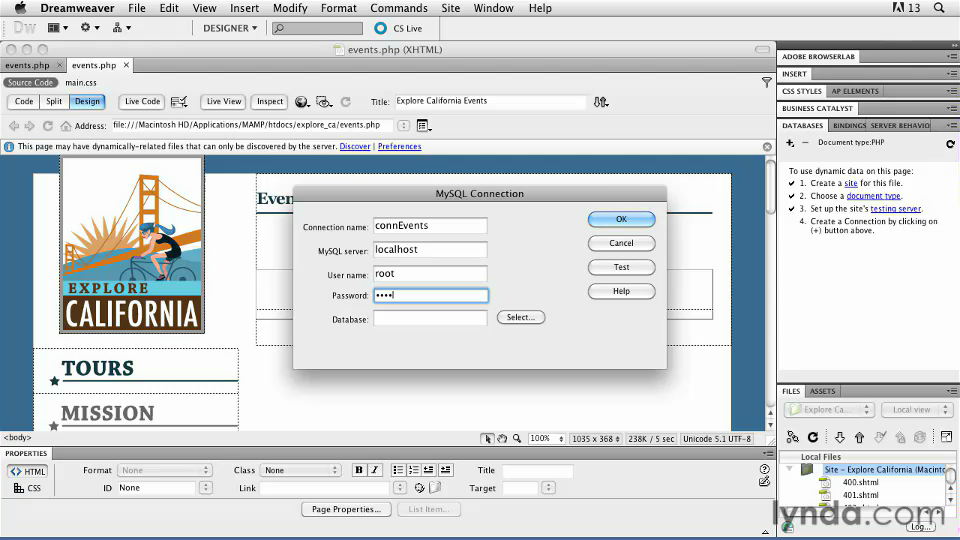Image resolution: width=960 pixels, height=540 pixels.
Task: Open the 100% zoom level dropdown
Action: pos(547,438)
